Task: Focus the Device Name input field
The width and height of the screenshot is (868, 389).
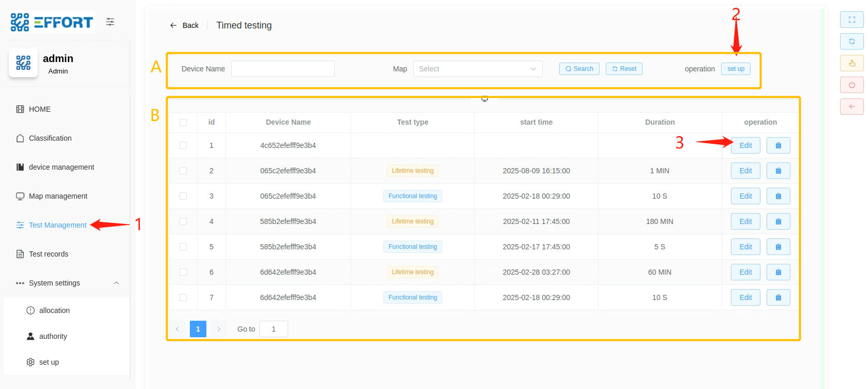Action: point(282,69)
